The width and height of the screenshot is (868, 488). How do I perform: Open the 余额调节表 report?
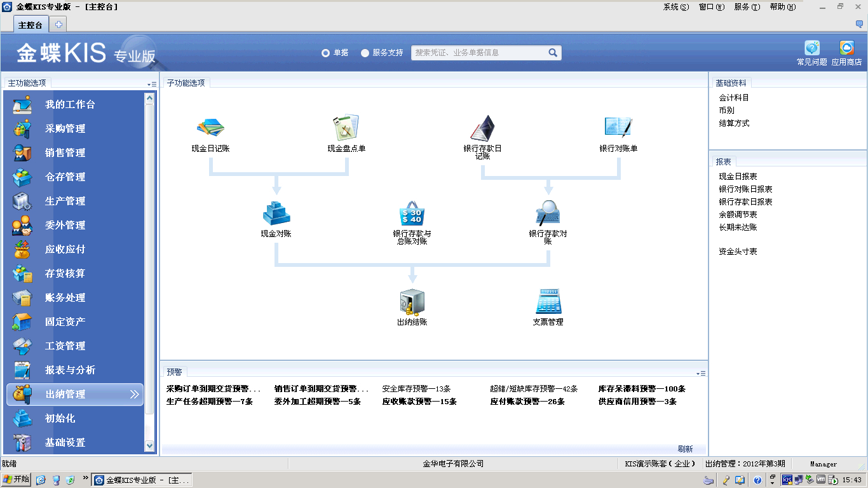coord(738,215)
